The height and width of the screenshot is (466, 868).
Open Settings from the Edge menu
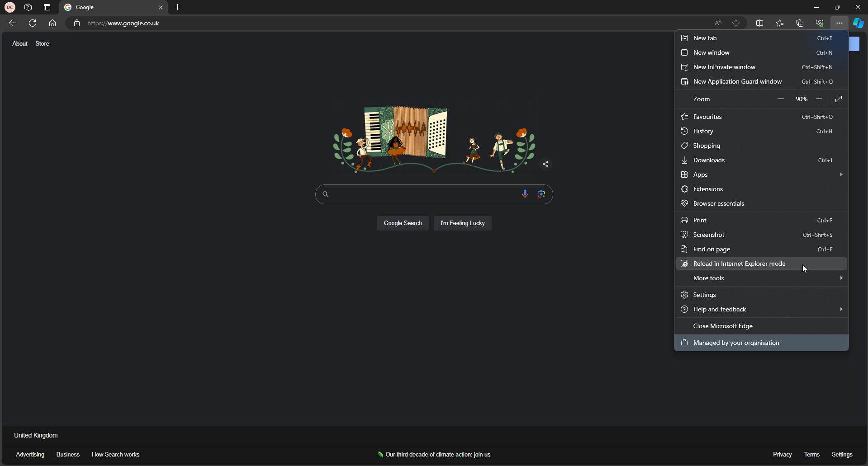coord(762,295)
